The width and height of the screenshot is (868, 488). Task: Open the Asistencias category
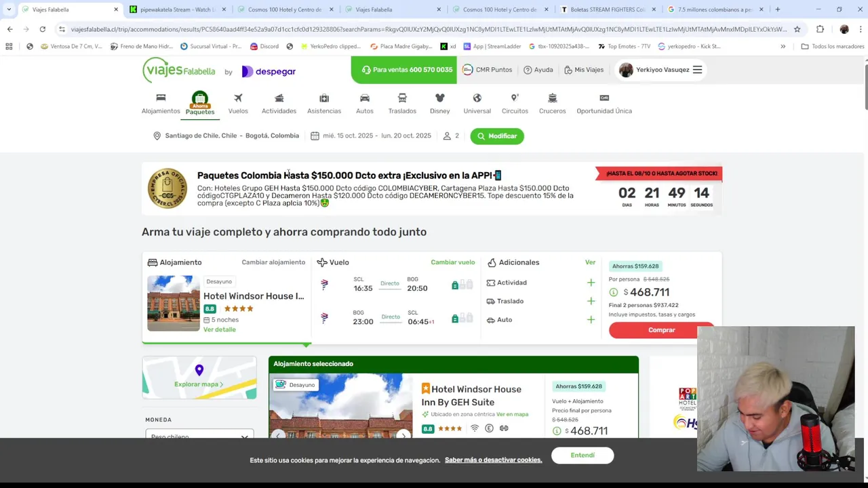(324, 104)
